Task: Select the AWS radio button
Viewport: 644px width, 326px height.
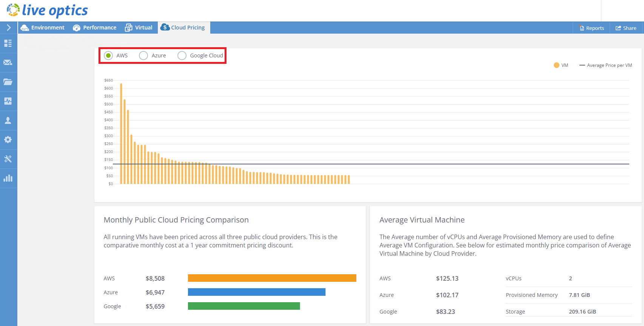Action: (x=108, y=56)
